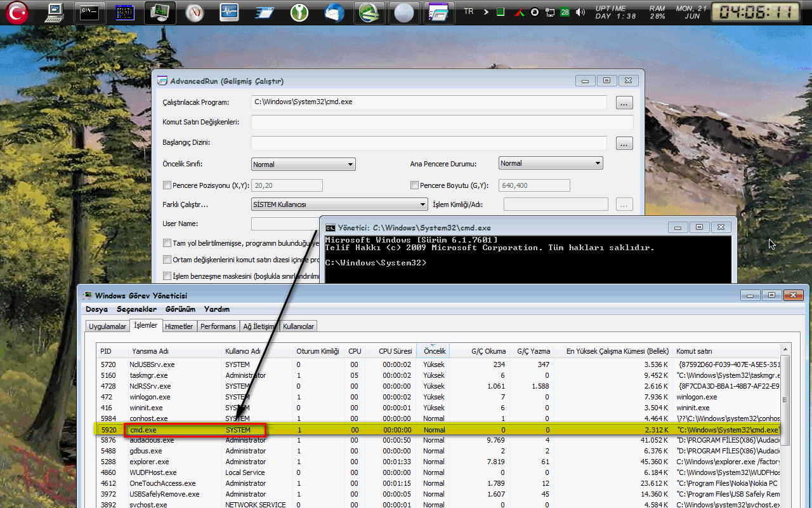Screen dimensions: 812x508
Task: Click the Komut Satırı Değişkenleri field
Action: [x=443, y=122]
